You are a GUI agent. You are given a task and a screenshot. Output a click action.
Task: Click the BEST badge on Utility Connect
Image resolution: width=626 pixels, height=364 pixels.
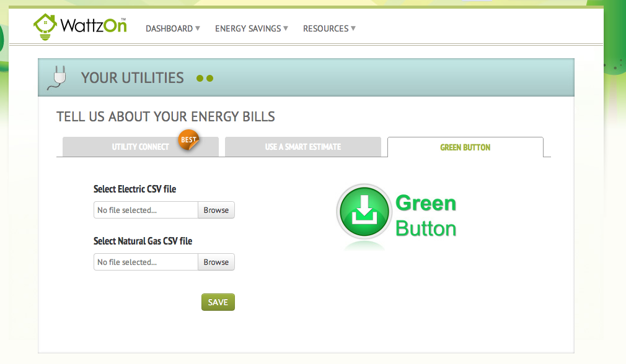point(188,140)
